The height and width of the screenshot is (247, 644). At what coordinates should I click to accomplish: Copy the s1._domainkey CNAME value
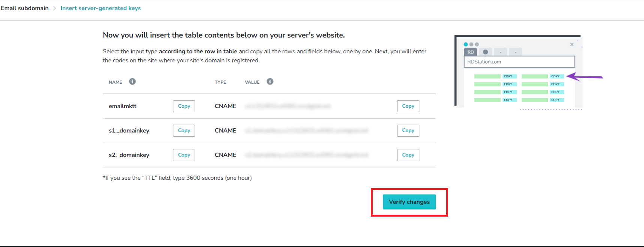408,130
